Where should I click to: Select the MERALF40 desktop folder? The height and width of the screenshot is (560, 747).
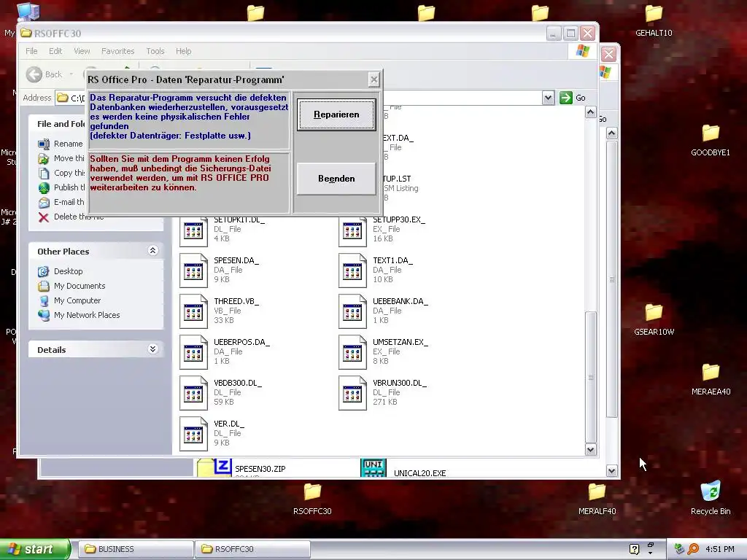pos(597,499)
